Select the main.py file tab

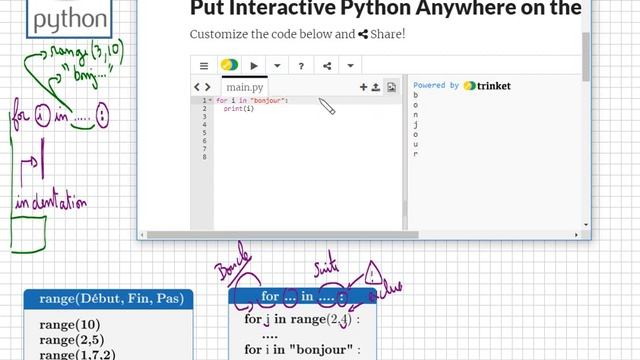245,87
